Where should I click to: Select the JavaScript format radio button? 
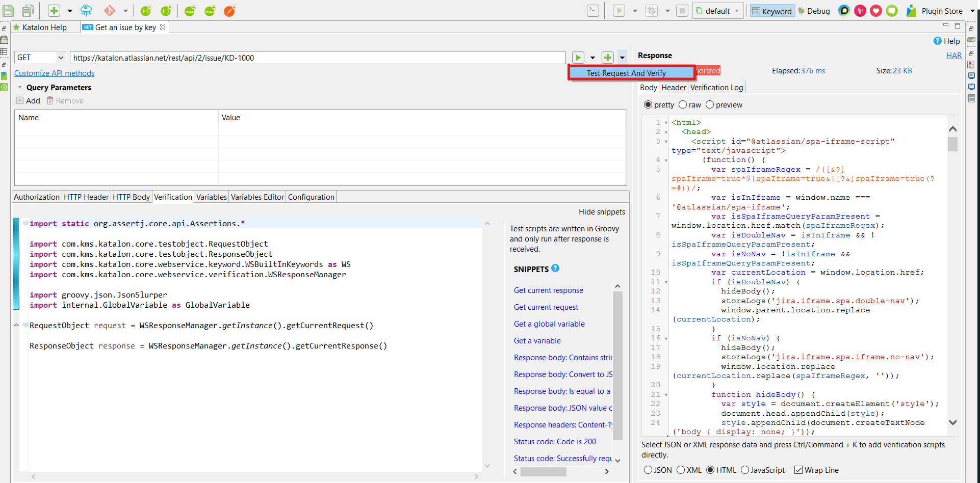(745, 470)
